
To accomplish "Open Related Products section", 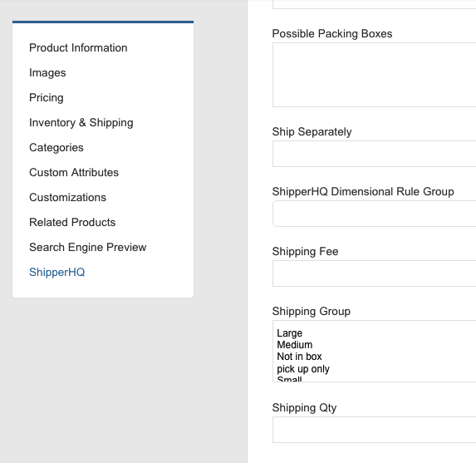I will click(72, 222).
